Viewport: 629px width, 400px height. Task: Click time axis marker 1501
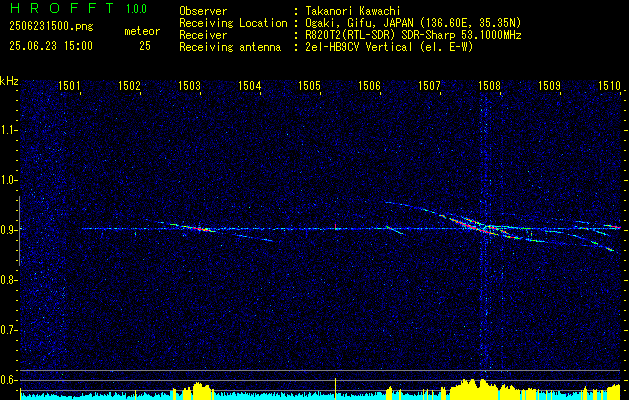[x=69, y=85]
